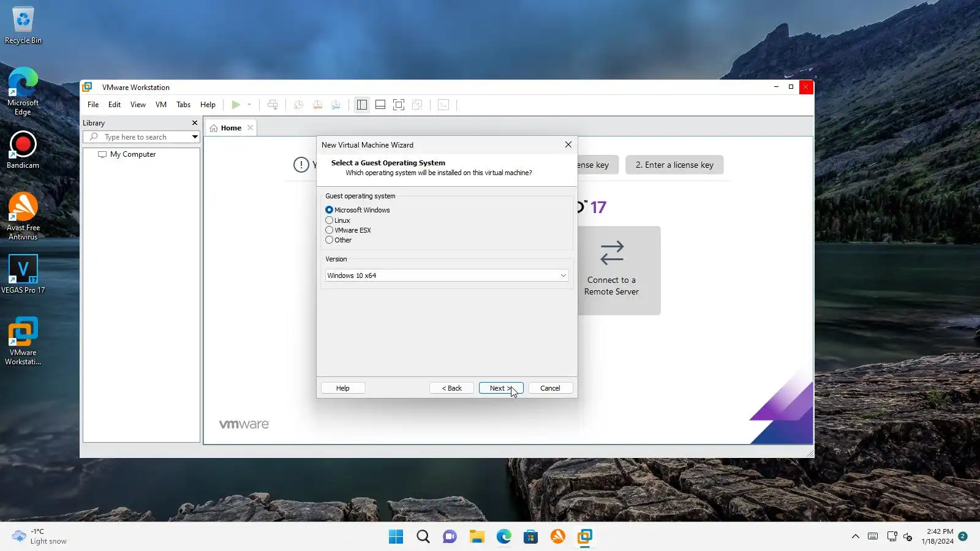980x551 pixels.
Task: Toggle the thumbnail bar toolbar icon
Action: pos(380,105)
